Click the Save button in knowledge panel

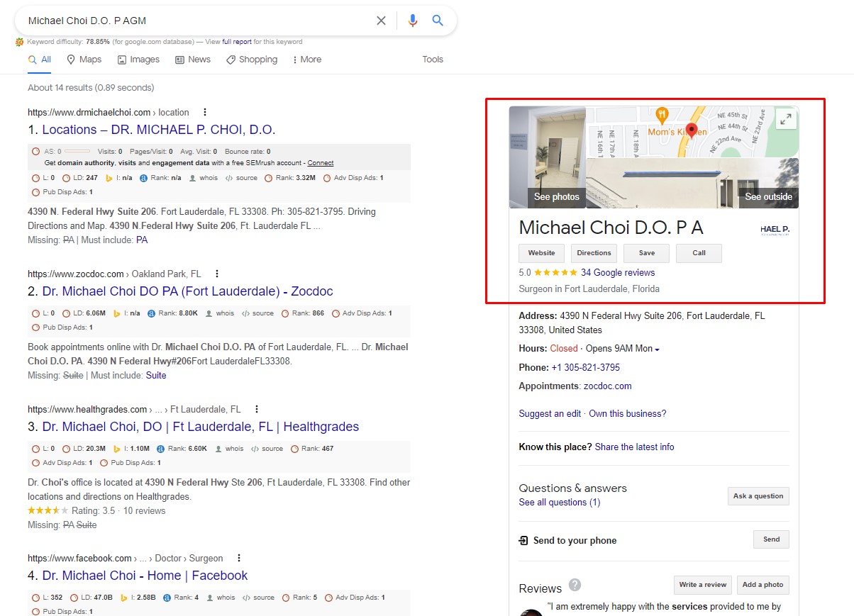(647, 253)
